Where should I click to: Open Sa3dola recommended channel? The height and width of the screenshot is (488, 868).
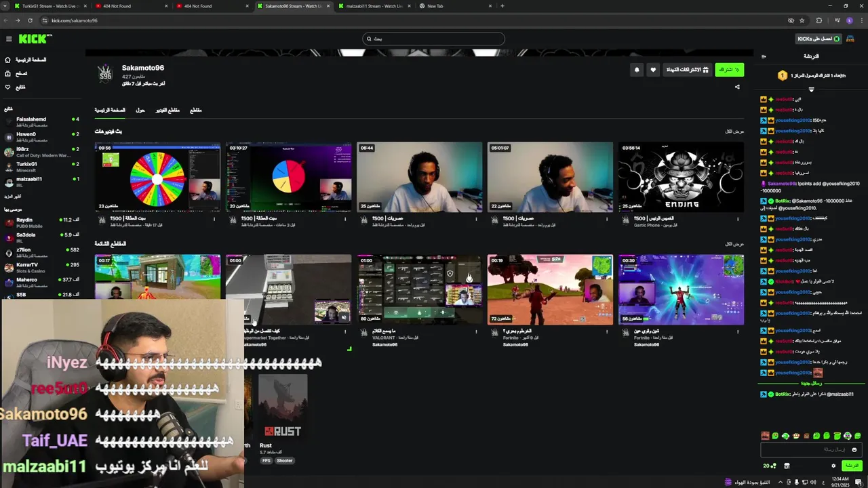pyautogui.click(x=42, y=237)
